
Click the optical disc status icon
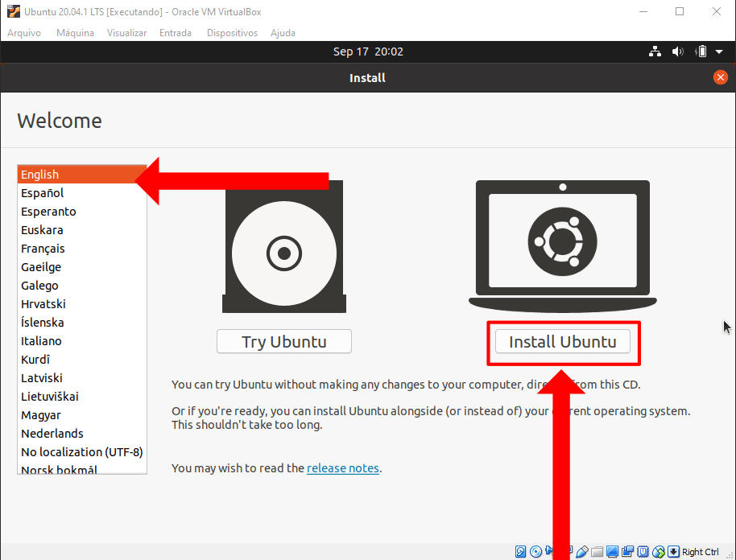(535, 552)
